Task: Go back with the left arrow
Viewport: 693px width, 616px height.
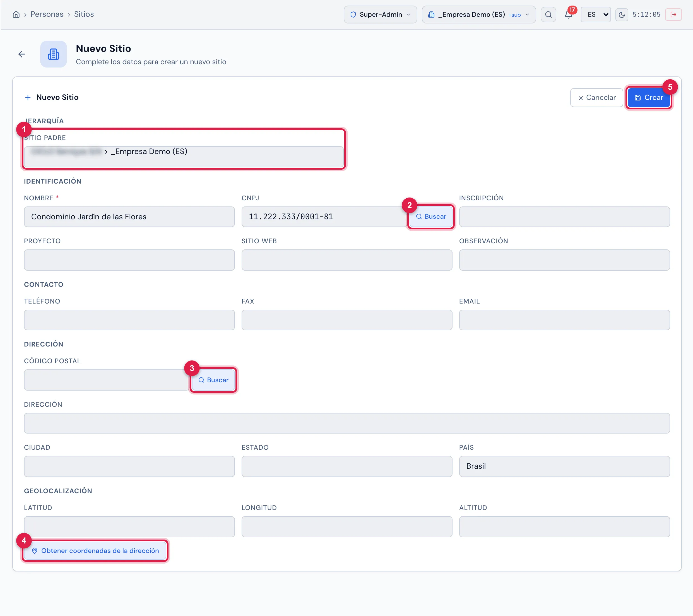Action: point(22,54)
